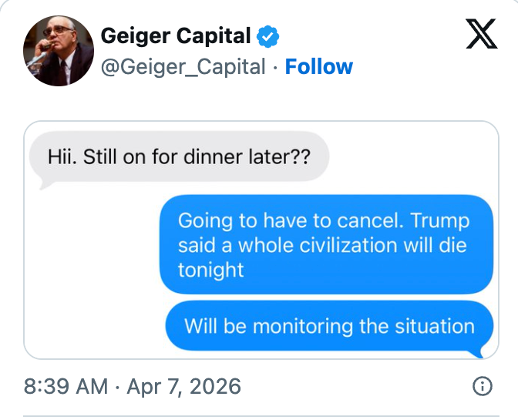Image resolution: width=518 pixels, height=420 pixels.
Task: Click the Apr 7, 2026 date
Action: pos(182,386)
